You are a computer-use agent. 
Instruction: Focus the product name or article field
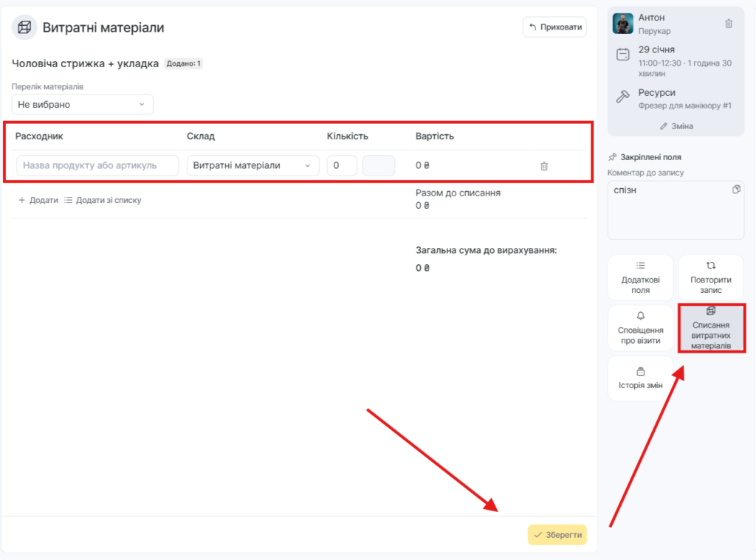[x=97, y=166]
